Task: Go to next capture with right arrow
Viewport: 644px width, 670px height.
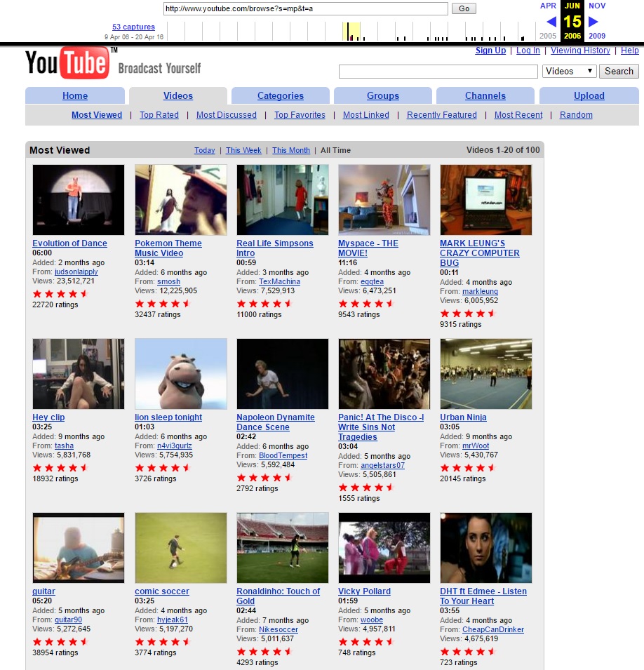Action: click(x=593, y=21)
